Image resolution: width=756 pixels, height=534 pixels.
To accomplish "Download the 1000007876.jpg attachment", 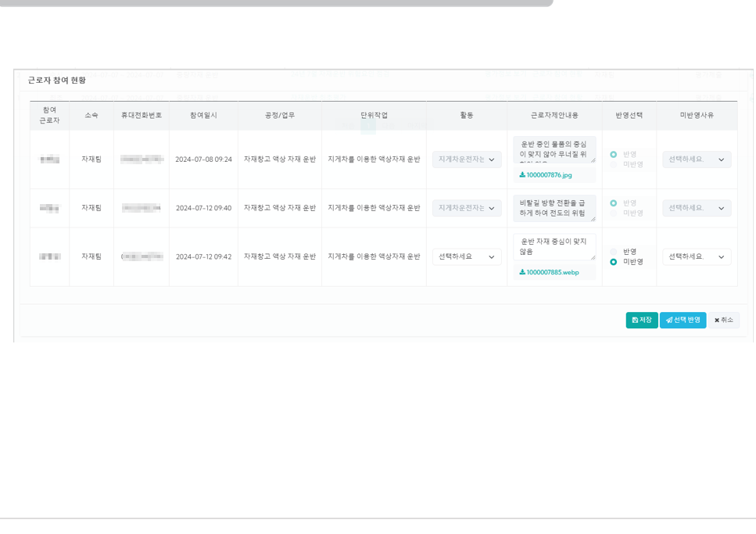I will click(550, 175).
